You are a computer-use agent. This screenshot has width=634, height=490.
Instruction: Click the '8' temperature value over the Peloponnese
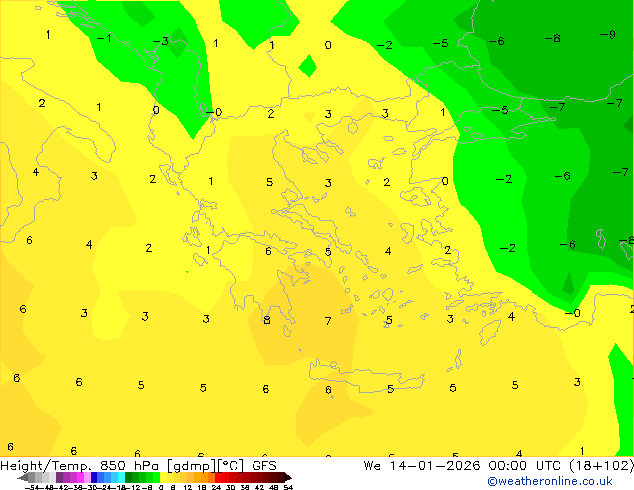tap(266, 320)
